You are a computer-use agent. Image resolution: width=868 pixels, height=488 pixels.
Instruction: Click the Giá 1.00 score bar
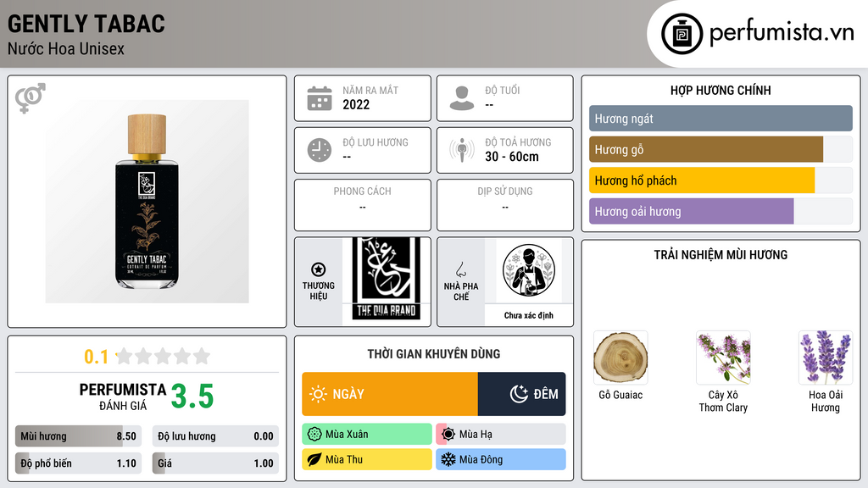click(x=215, y=463)
